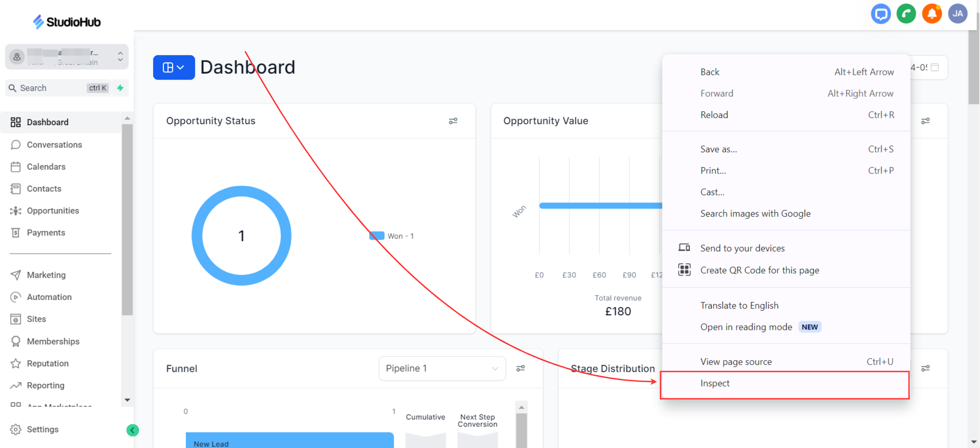Click the blue chat bubble icon
Viewport: 980px width, 448px height.
coord(880,14)
